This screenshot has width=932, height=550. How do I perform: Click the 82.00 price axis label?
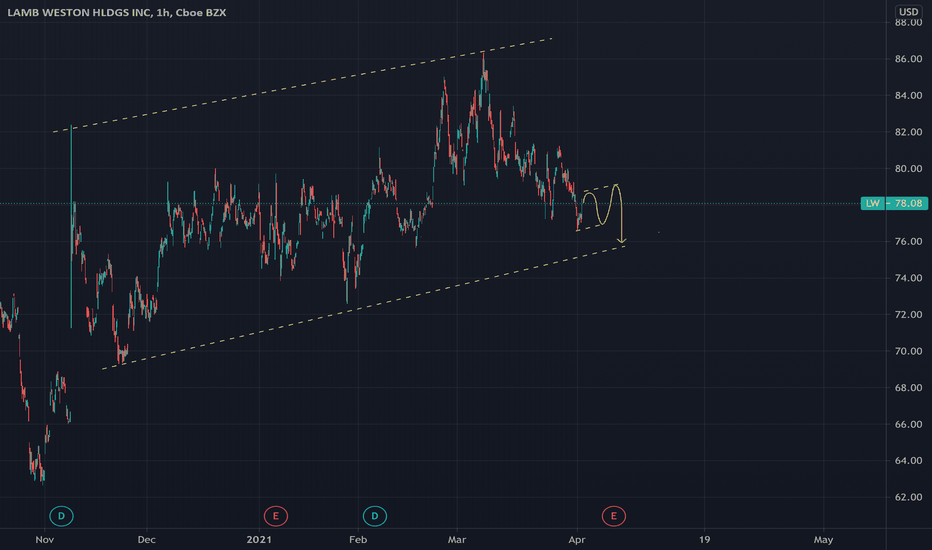point(908,132)
